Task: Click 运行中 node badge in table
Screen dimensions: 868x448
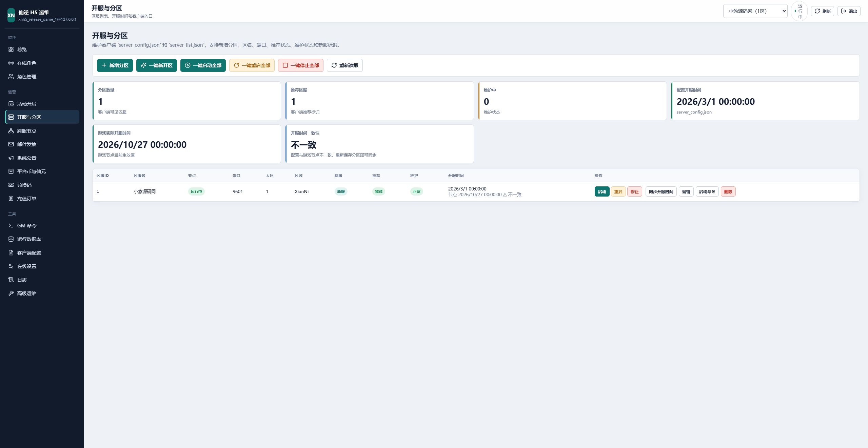Action: [x=196, y=191]
